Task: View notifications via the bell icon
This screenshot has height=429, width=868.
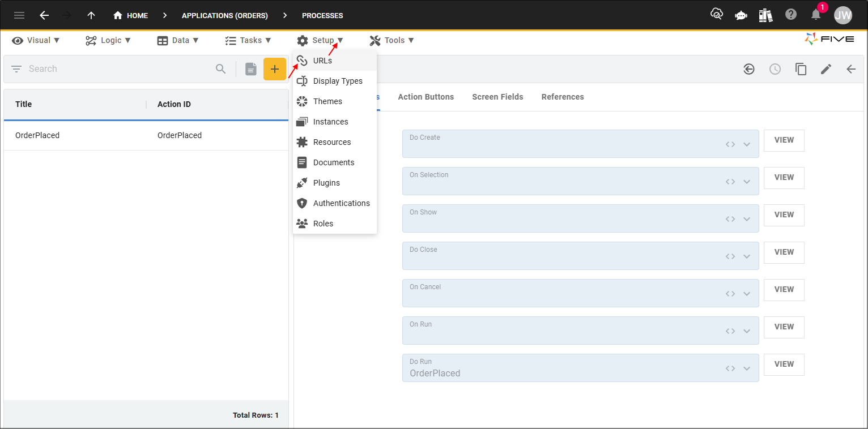Action: (x=816, y=15)
